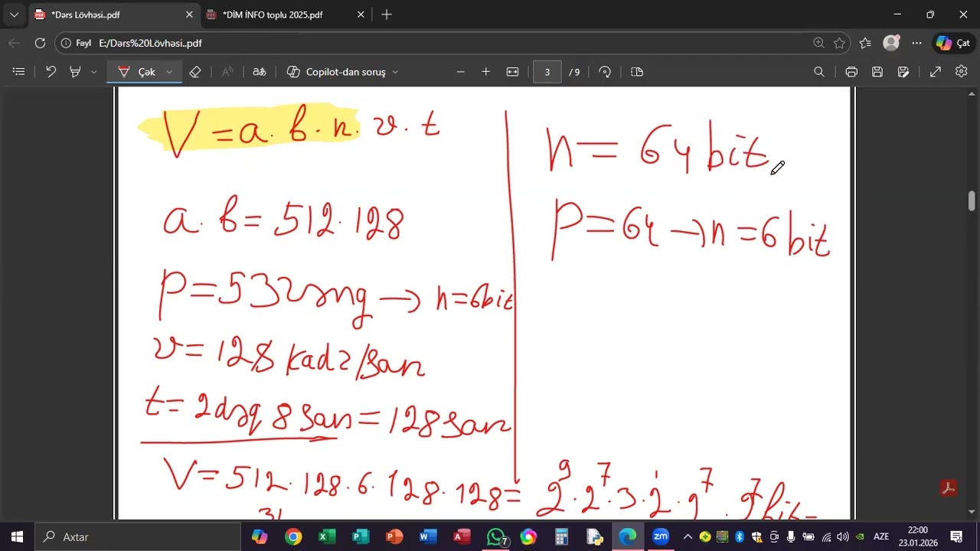980x551 pixels.
Task: Close the DİM İNFO toplu 2025.pdf tab
Action: coord(361,15)
